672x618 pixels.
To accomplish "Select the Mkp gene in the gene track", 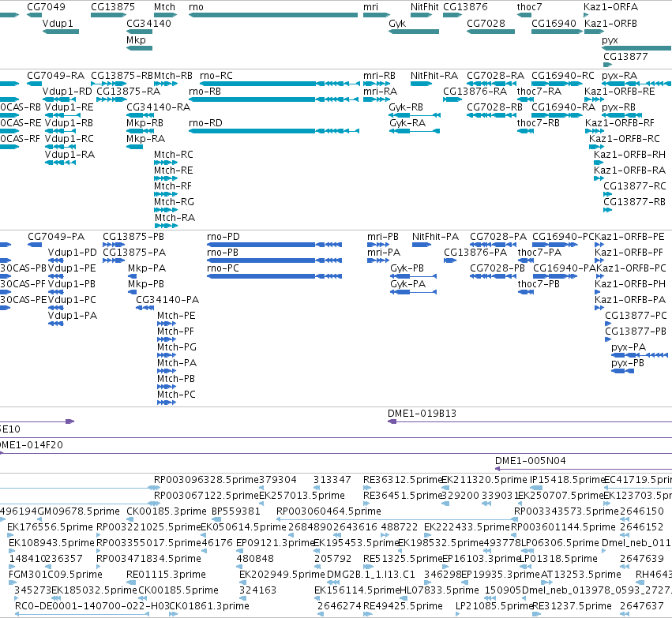I will pos(139,48).
